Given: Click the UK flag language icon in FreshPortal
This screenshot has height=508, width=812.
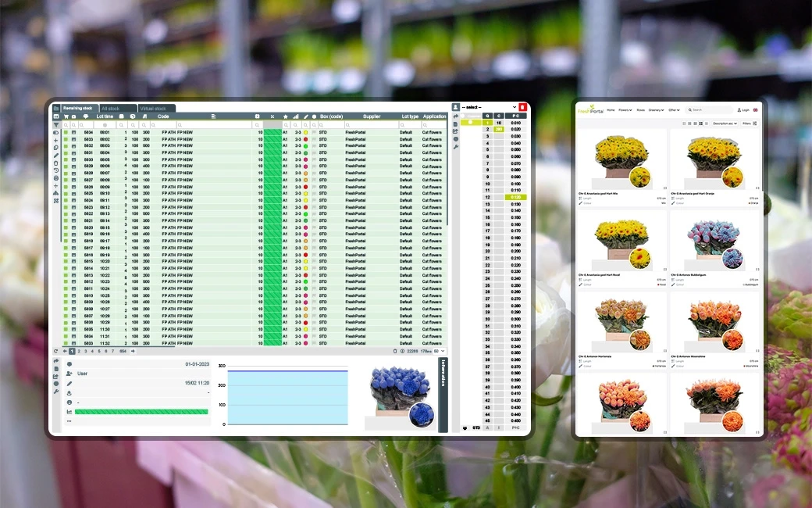Looking at the screenshot, I should pyautogui.click(x=756, y=110).
